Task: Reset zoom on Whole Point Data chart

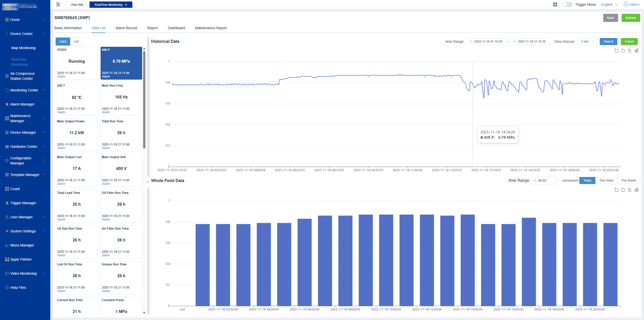Action: tap(623, 190)
